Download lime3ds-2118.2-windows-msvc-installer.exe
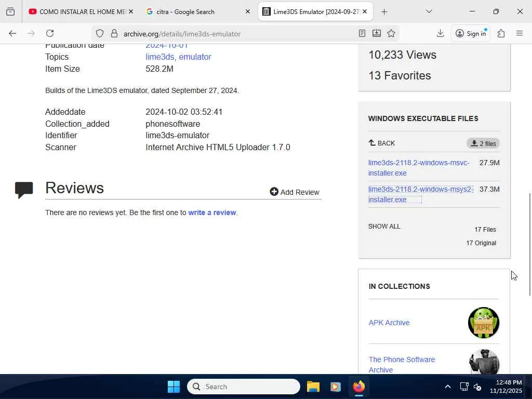This screenshot has width=532, height=399. [419, 168]
